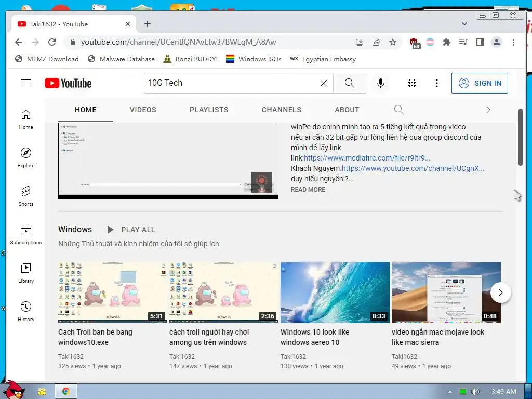The height and width of the screenshot is (399, 532).
Task: Open the Windows playlist title
Action: click(75, 229)
